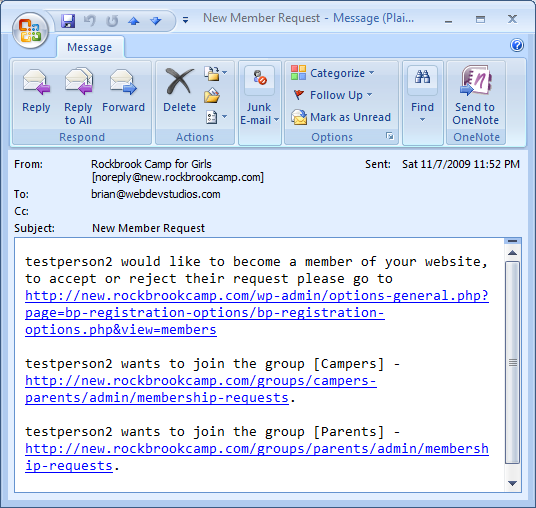
Task: Delete this email with the X icon
Action: 179,81
